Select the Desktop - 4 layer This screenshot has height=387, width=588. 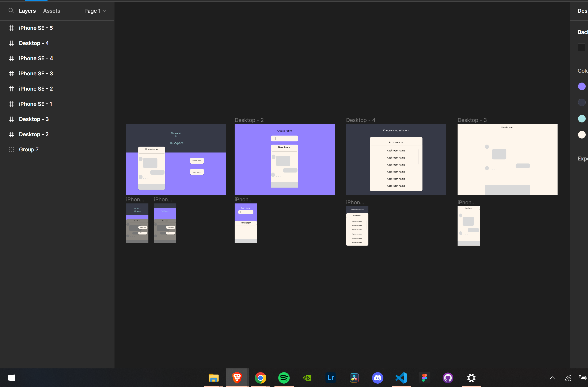(34, 43)
